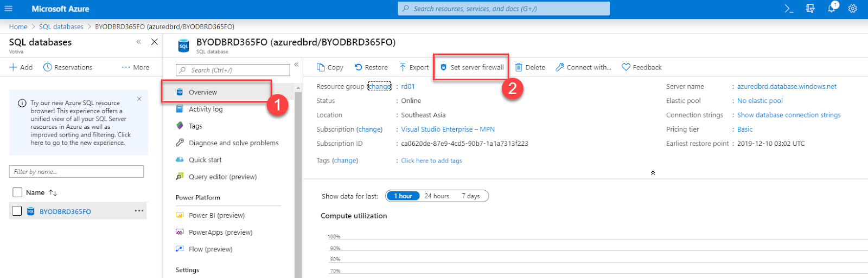Click the search magnifier icon in top bar
This screenshot has height=278, width=868.
[x=406, y=9]
